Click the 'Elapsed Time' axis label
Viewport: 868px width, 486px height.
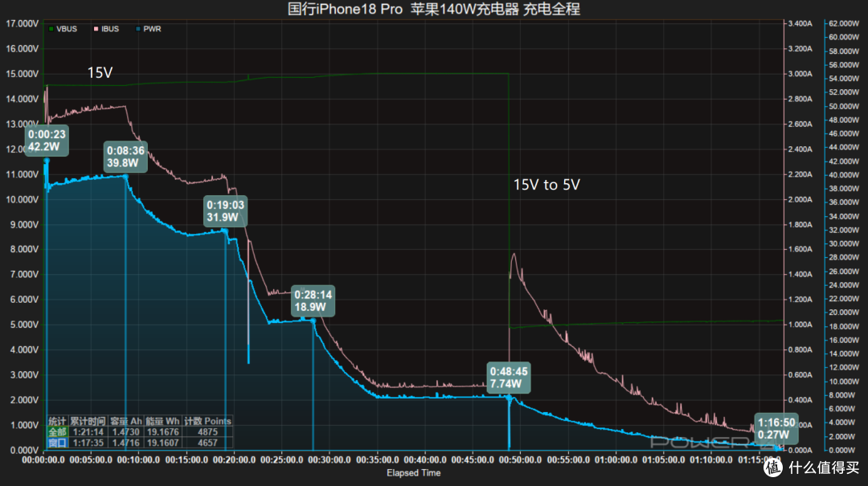tap(414, 472)
